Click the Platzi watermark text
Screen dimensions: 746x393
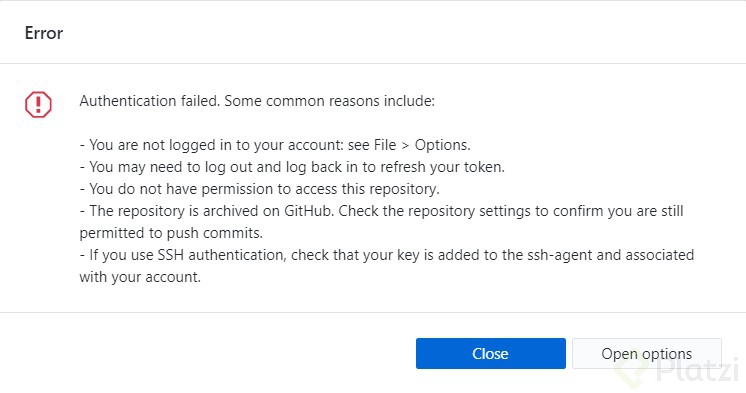[x=697, y=370]
